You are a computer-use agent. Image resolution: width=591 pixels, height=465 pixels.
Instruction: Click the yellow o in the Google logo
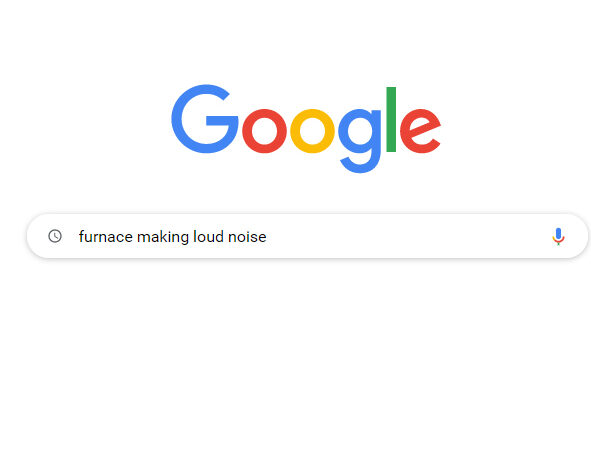point(312,131)
